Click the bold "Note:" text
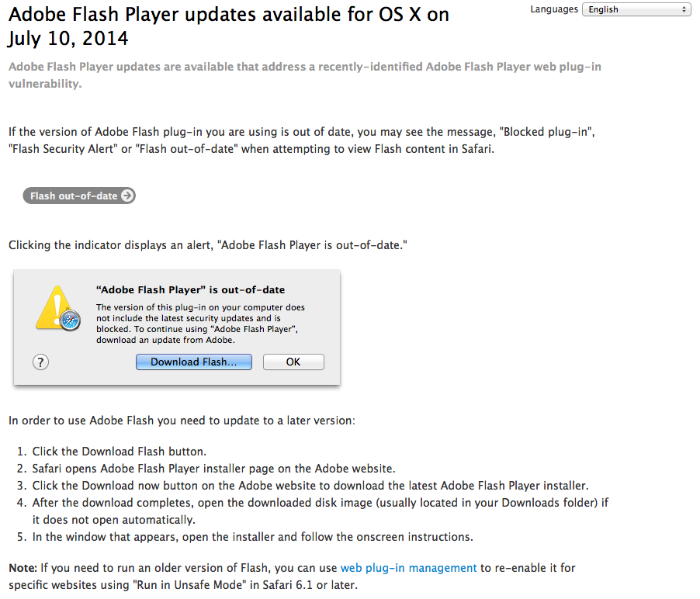This screenshot has height=599, width=700. [23, 568]
